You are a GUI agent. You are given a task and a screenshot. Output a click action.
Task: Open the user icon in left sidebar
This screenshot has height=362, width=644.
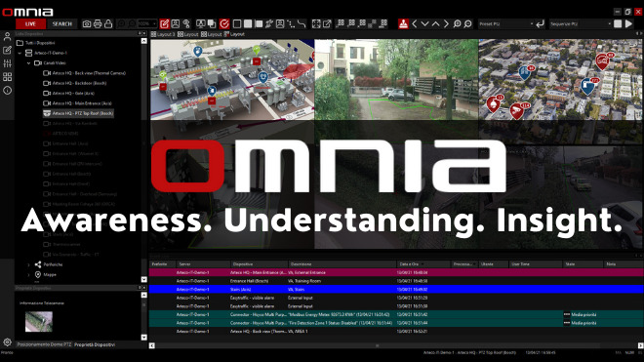click(7, 36)
